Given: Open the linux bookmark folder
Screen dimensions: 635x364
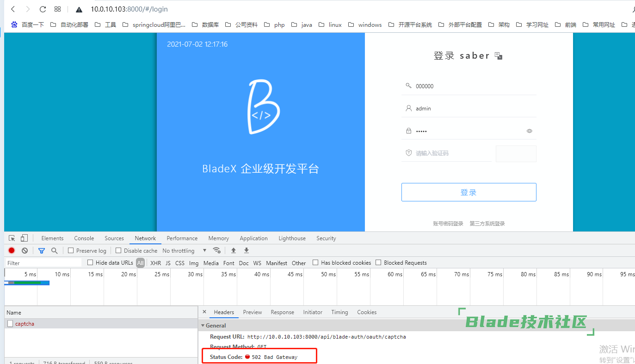Looking at the screenshot, I should (330, 25).
